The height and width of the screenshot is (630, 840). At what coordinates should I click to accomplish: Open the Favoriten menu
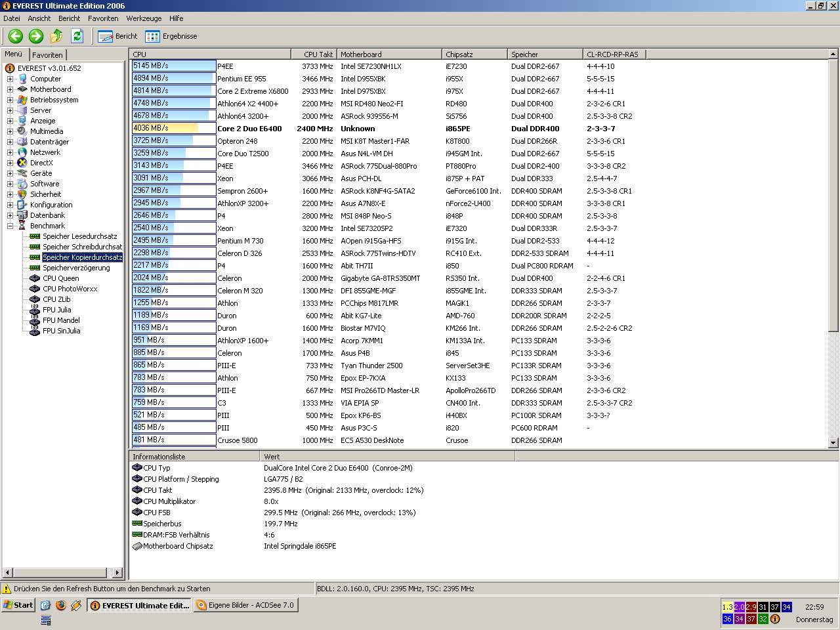pos(103,18)
